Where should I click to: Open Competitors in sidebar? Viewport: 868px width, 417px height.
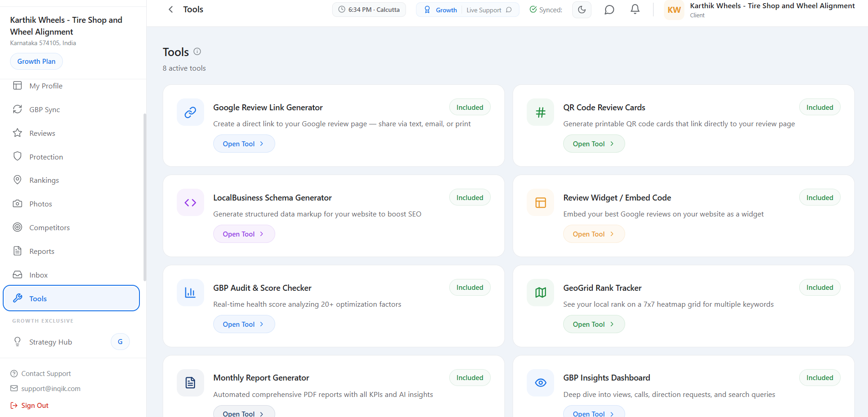[x=50, y=227]
